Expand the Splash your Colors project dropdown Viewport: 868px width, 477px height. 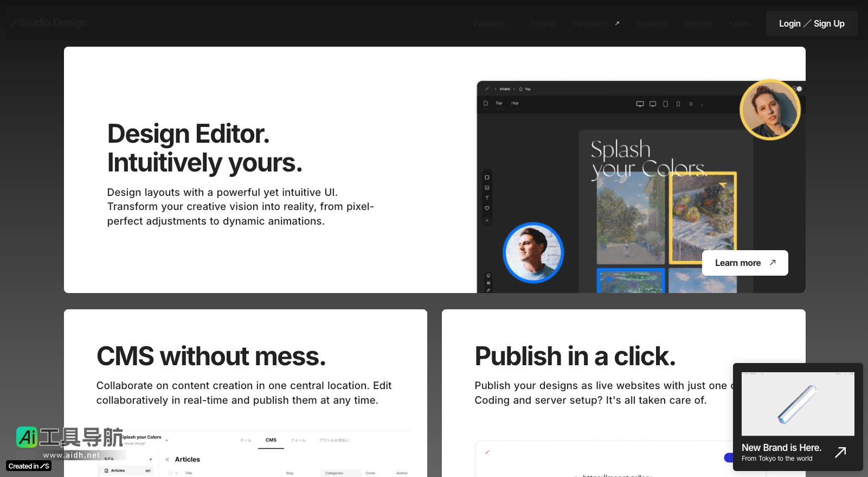[x=167, y=440]
